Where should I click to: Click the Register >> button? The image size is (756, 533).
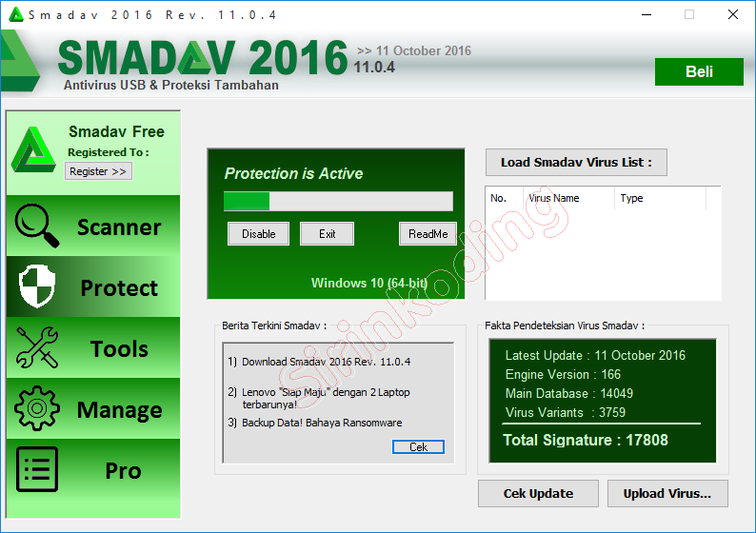98,171
